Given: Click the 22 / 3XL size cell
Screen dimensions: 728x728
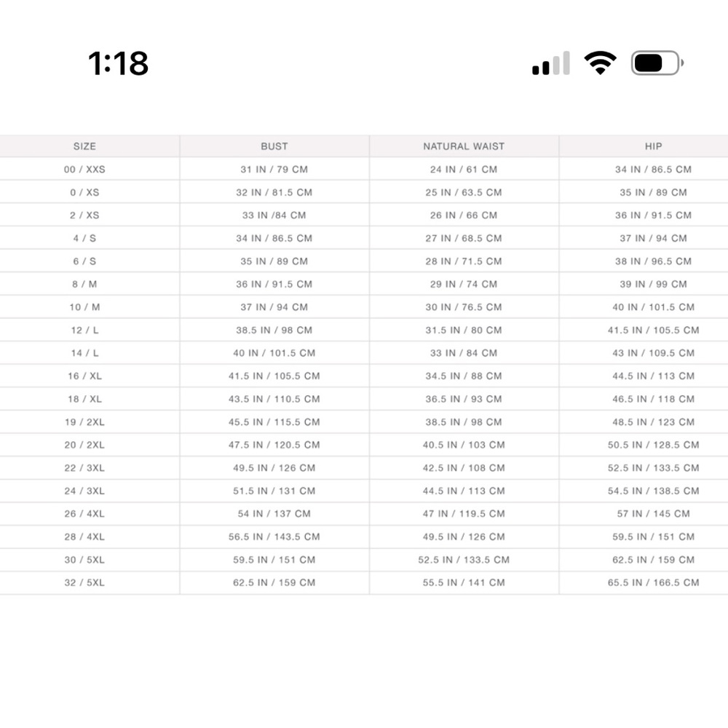Looking at the screenshot, I should click(84, 467).
